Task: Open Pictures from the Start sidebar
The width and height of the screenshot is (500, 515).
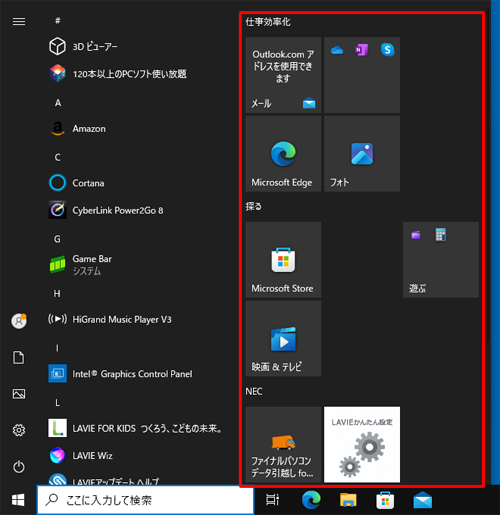Action: [19, 394]
